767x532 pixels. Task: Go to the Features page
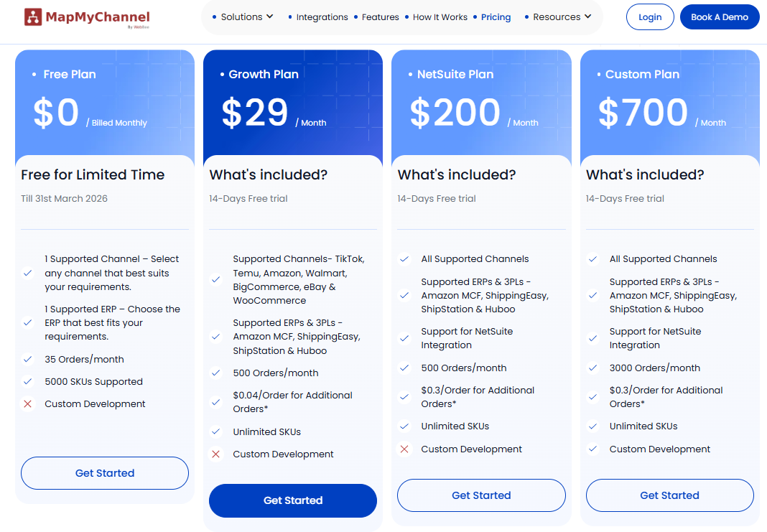[380, 17]
